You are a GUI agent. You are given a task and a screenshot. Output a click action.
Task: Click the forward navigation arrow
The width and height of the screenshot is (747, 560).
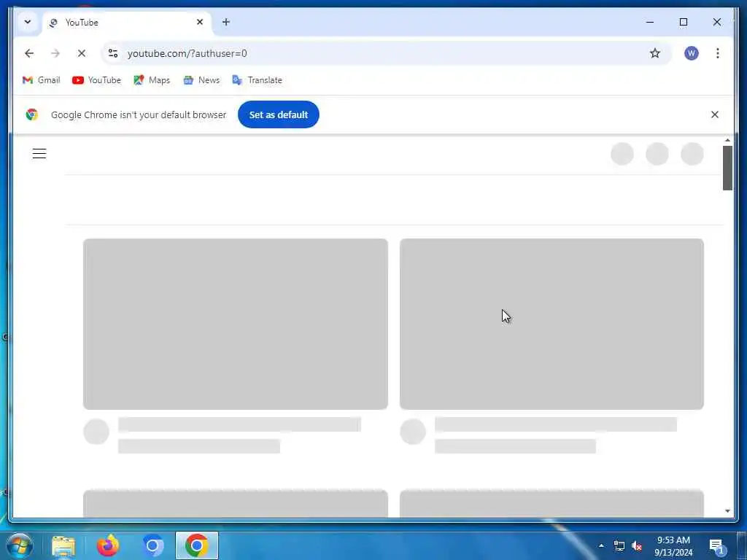55,53
